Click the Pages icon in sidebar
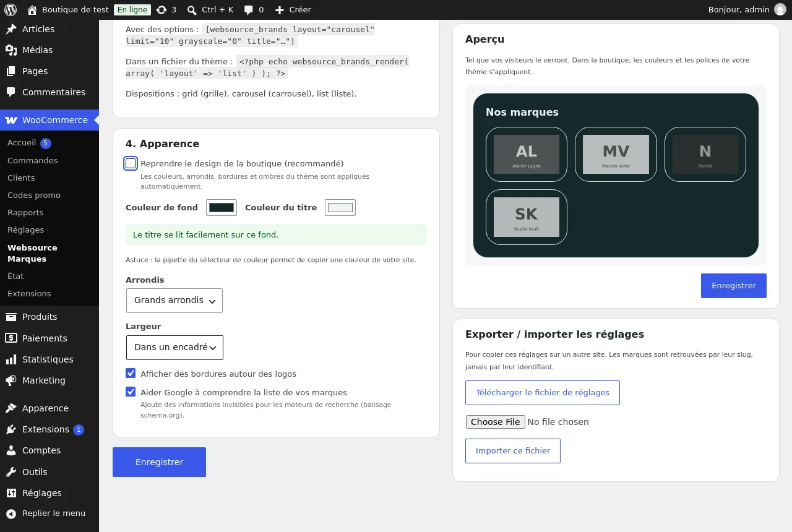 coord(11,71)
